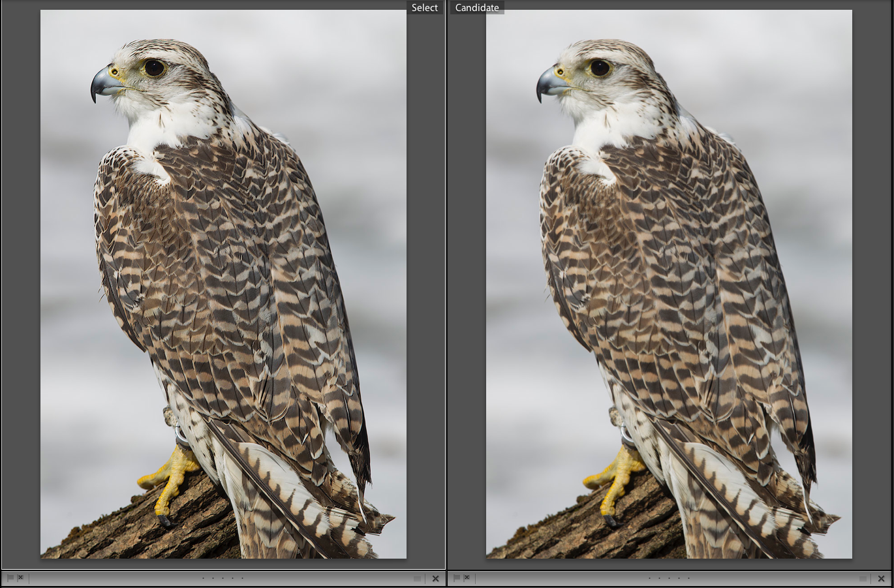Set color label on the Candidate photo
The width and height of the screenshot is (894, 588).
tap(863, 579)
